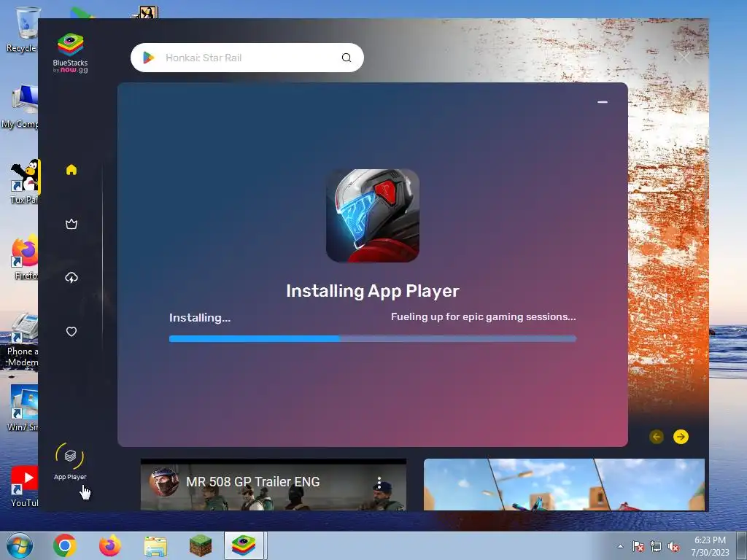Open Action Center flag tray icon
Image resolution: width=747 pixels, height=560 pixels.
638,546
